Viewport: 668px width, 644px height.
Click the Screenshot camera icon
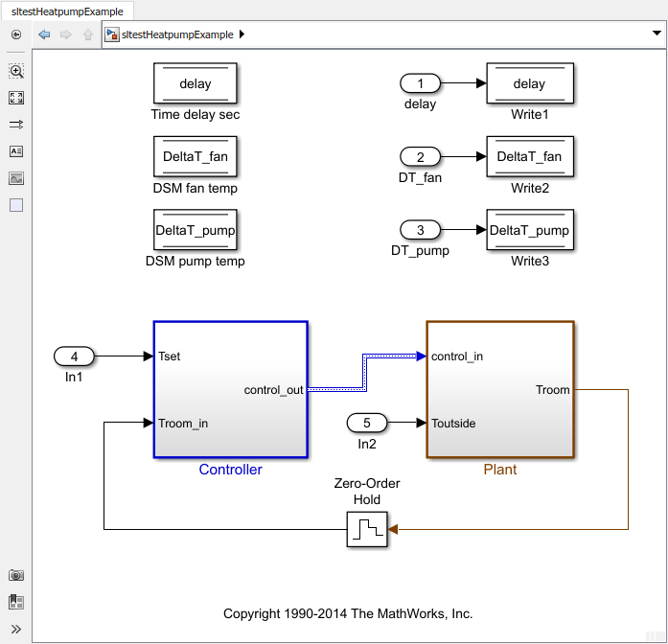pyautogui.click(x=16, y=575)
